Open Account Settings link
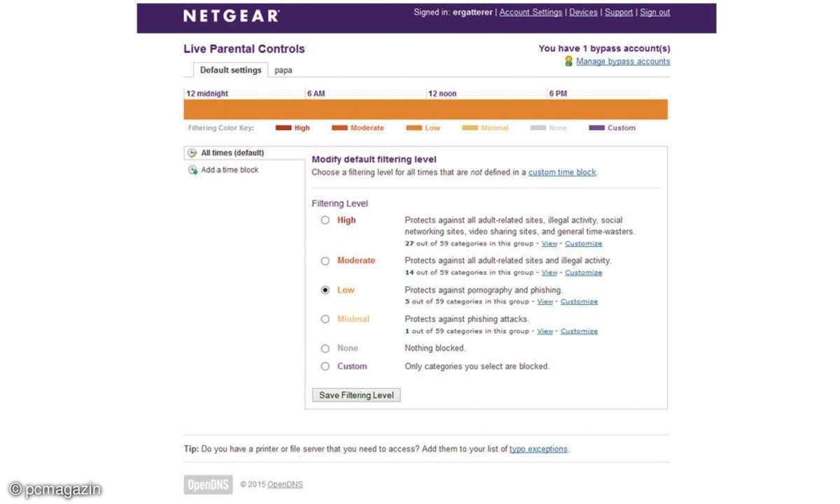840x504 pixels. pyautogui.click(x=531, y=13)
